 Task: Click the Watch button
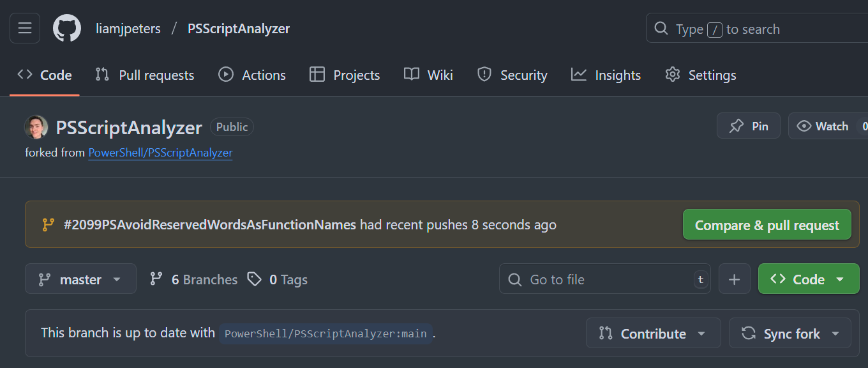[x=828, y=126]
